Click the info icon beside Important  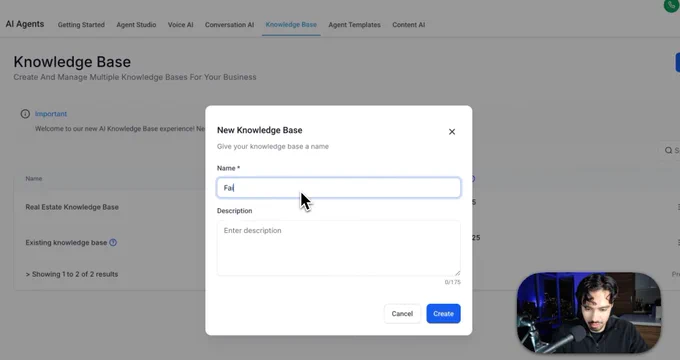(25, 114)
